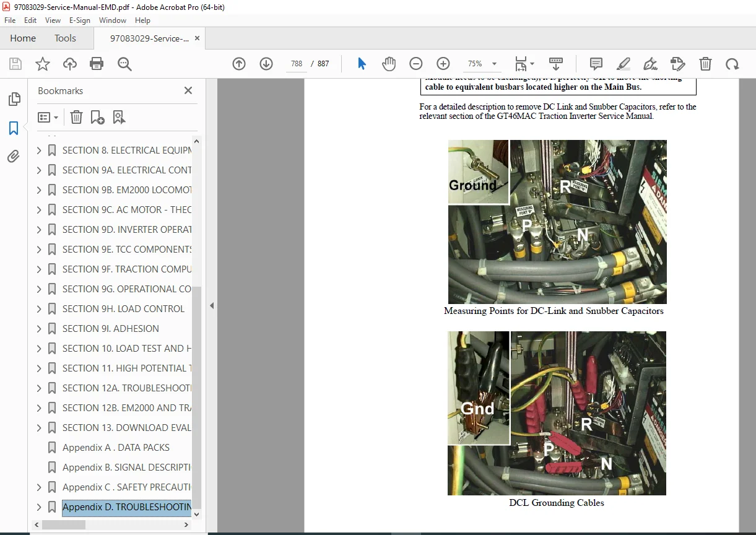Open the File menu
This screenshot has height=535, width=756.
point(10,20)
